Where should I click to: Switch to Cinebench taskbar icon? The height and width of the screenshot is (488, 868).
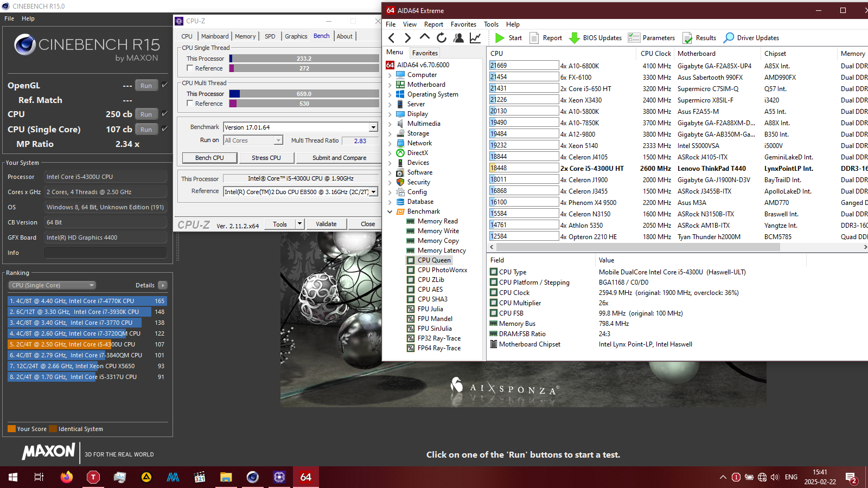tap(252, 477)
